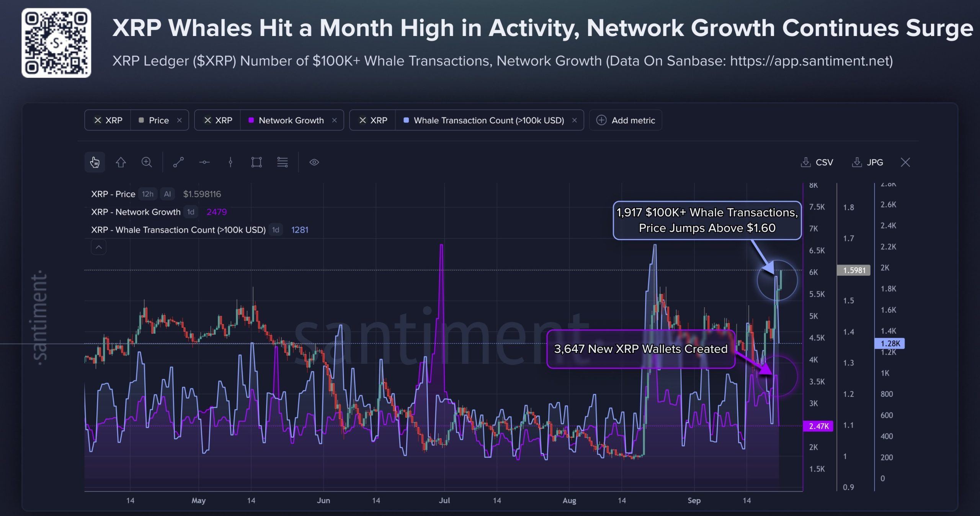Screen dimensions: 980x516
Task: Remove the Network Growth metric
Action: (x=334, y=120)
